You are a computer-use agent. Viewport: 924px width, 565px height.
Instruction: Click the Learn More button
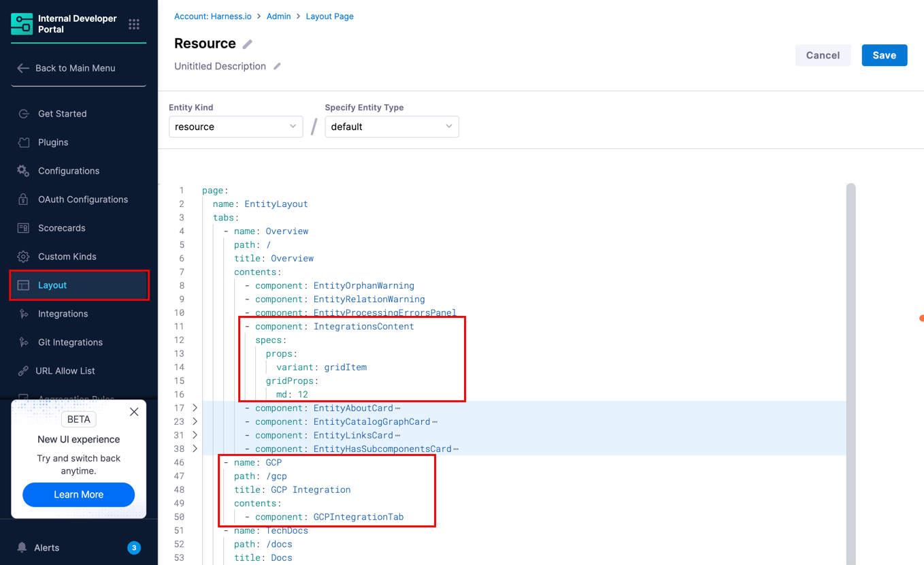[x=78, y=494]
